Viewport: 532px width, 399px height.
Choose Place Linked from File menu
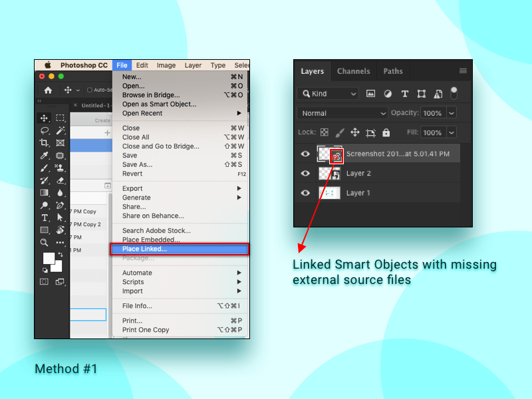[x=145, y=249]
